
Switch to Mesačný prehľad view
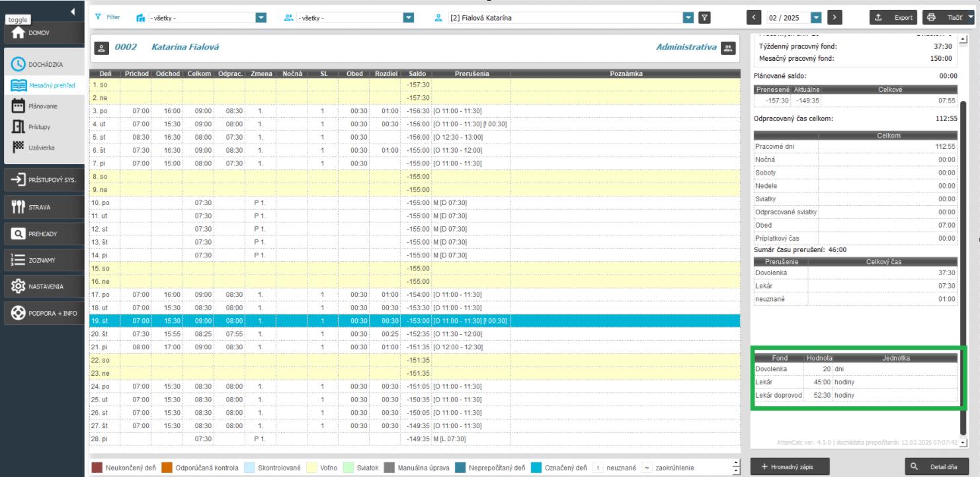coord(42,85)
